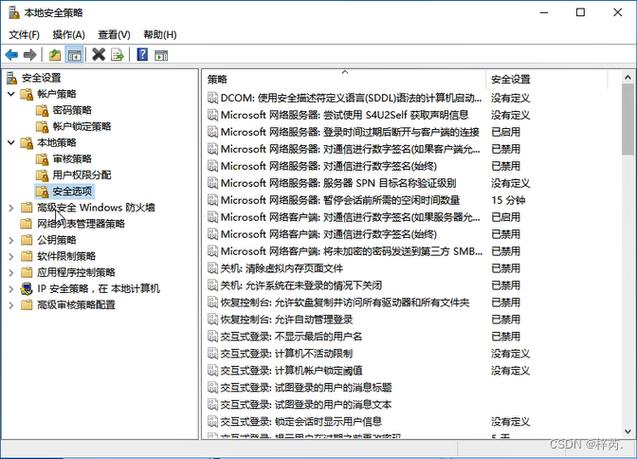Collapse the 本地策略 tree node
This screenshot has width=637, height=459.
coord(11,143)
